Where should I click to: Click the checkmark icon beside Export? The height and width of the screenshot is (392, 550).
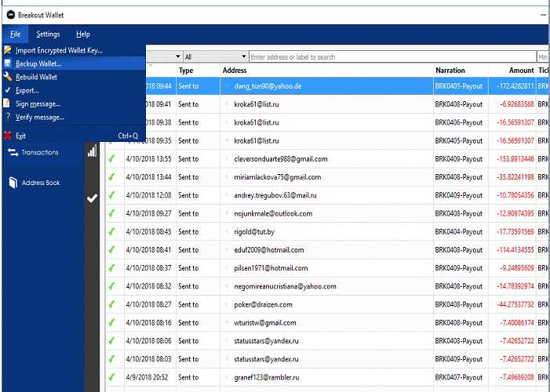8,90
